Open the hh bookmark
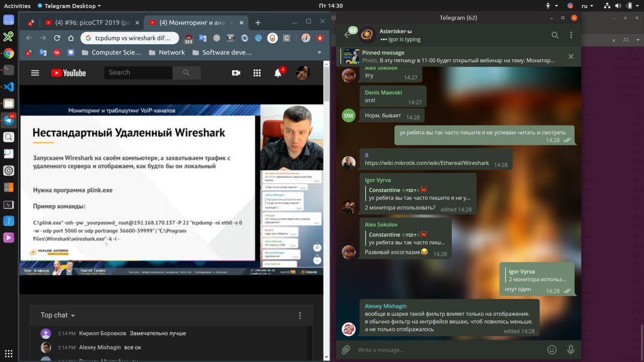 point(57,52)
